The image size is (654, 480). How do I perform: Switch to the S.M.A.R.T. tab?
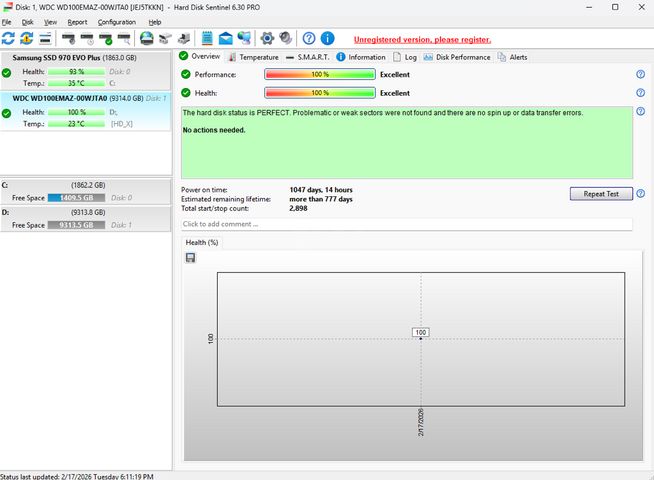pos(308,57)
